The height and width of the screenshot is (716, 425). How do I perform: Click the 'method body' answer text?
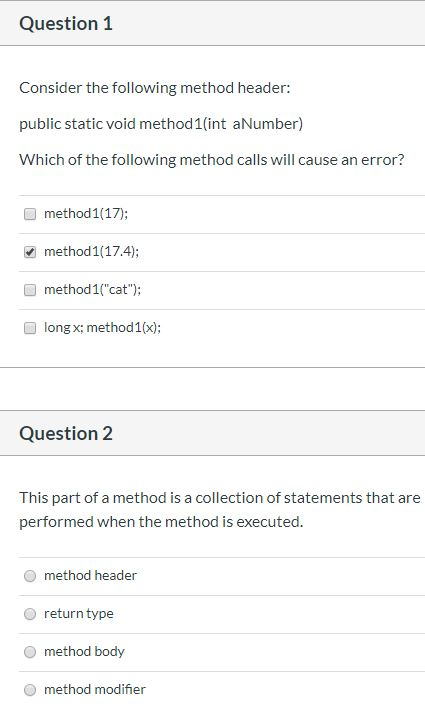tap(84, 651)
